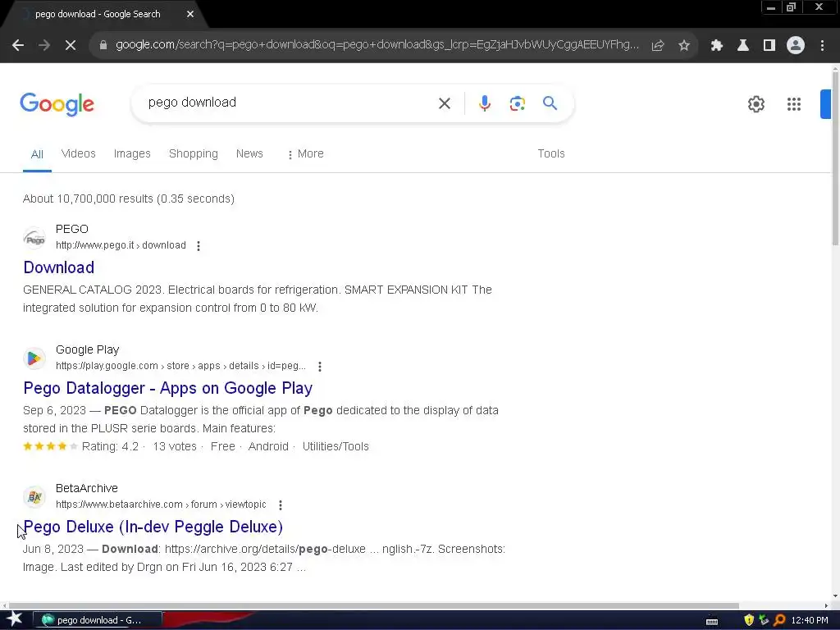Click the orange search tray icon

pyautogui.click(x=779, y=620)
